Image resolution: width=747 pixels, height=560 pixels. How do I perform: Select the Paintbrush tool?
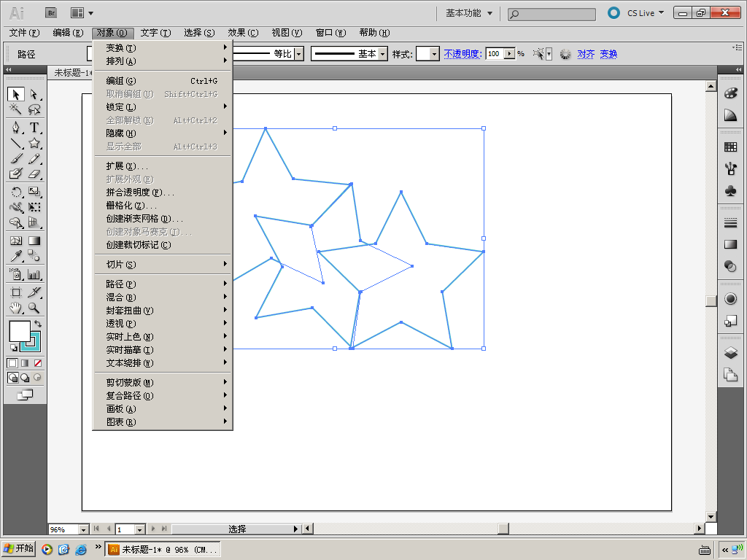[16, 158]
